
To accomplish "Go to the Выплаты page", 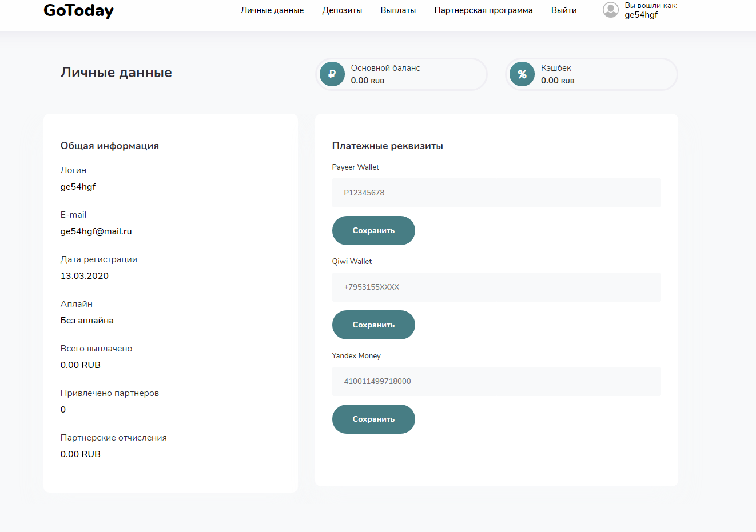I will pos(398,10).
